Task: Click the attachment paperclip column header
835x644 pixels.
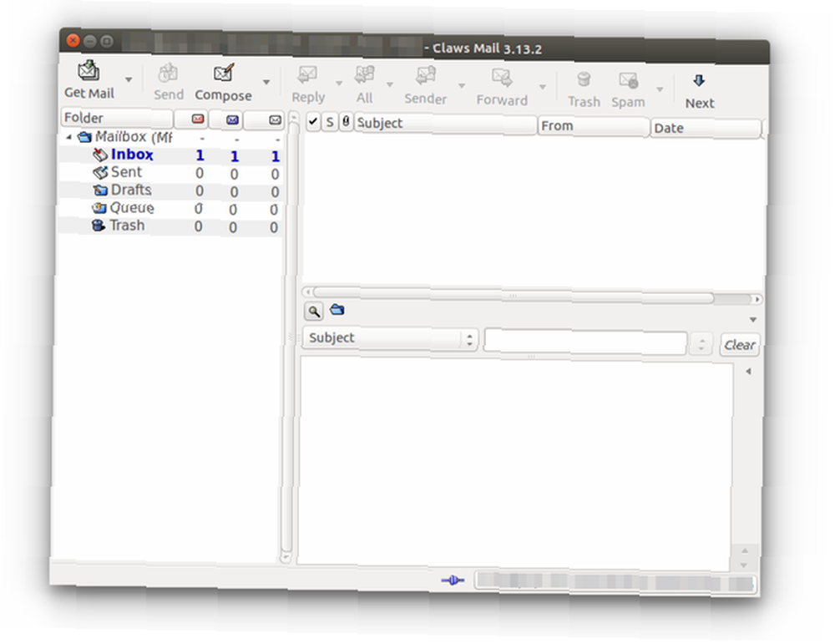Action: tap(346, 122)
